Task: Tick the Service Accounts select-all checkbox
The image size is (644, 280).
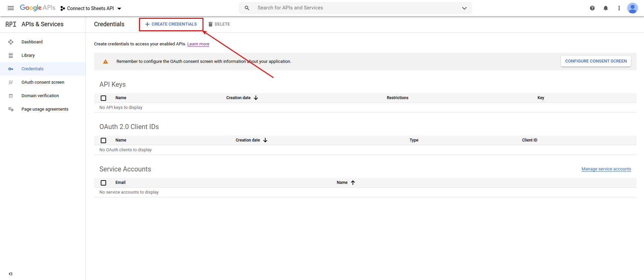Action: [103, 183]
